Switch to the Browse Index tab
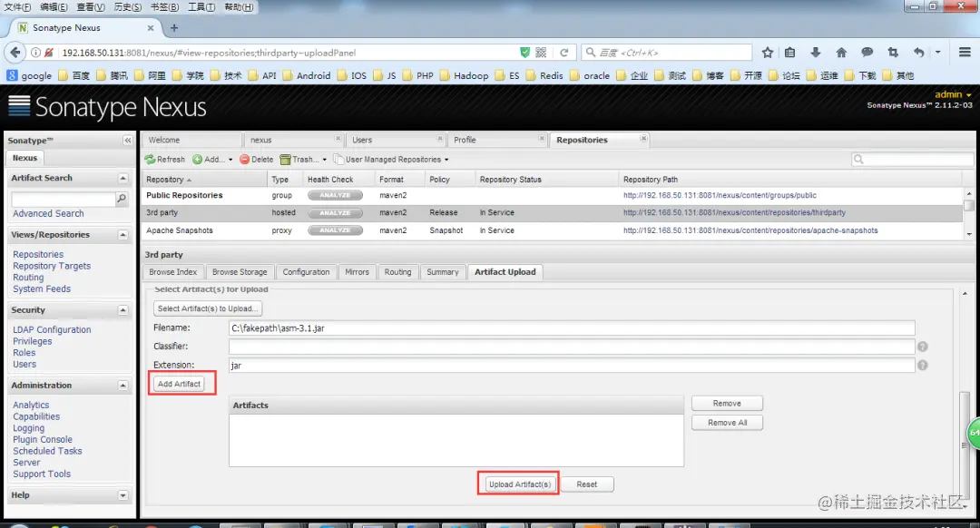 (173, 272)
